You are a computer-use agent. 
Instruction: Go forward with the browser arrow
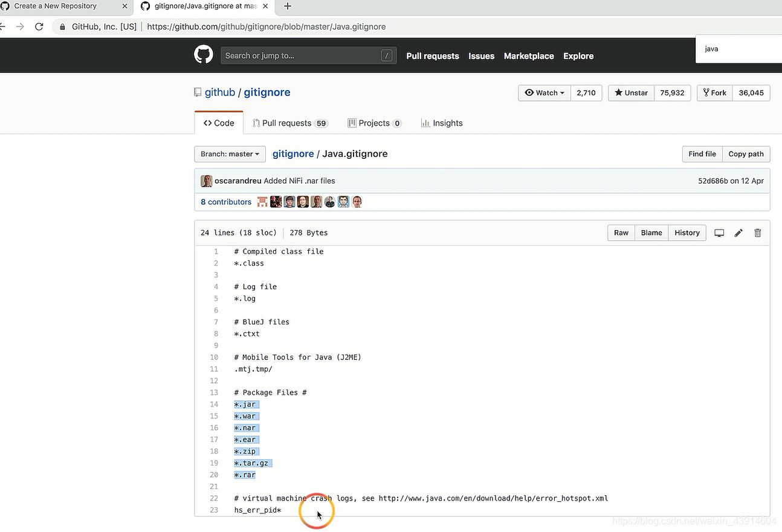pos(20,27)
